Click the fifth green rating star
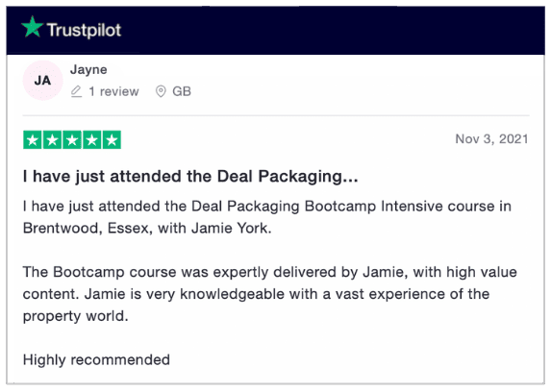This screenshot has width=551, height=392. pos(112,140)
